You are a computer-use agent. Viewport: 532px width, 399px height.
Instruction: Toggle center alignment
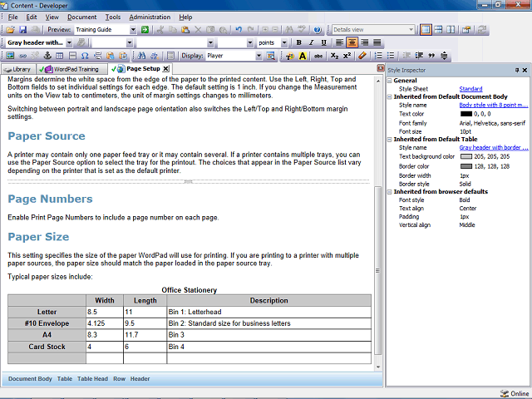[x=352, y=42]
